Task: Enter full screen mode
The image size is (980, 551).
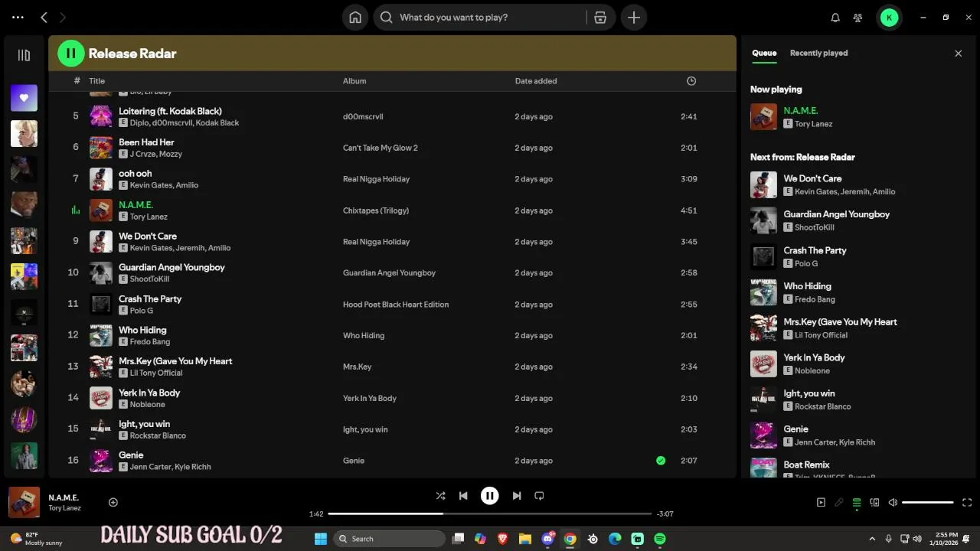Action: point(967,503)
